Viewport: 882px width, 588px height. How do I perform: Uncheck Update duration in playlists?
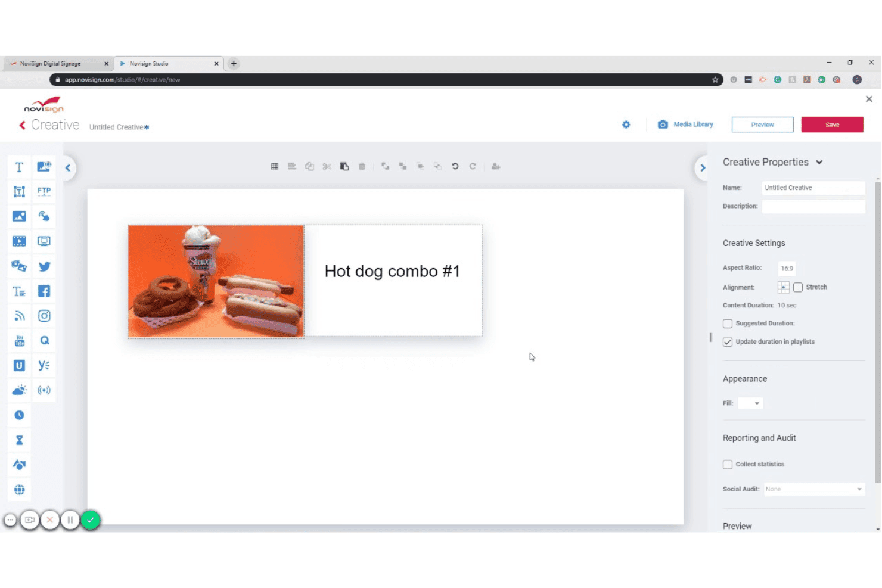tap(728, 342)
